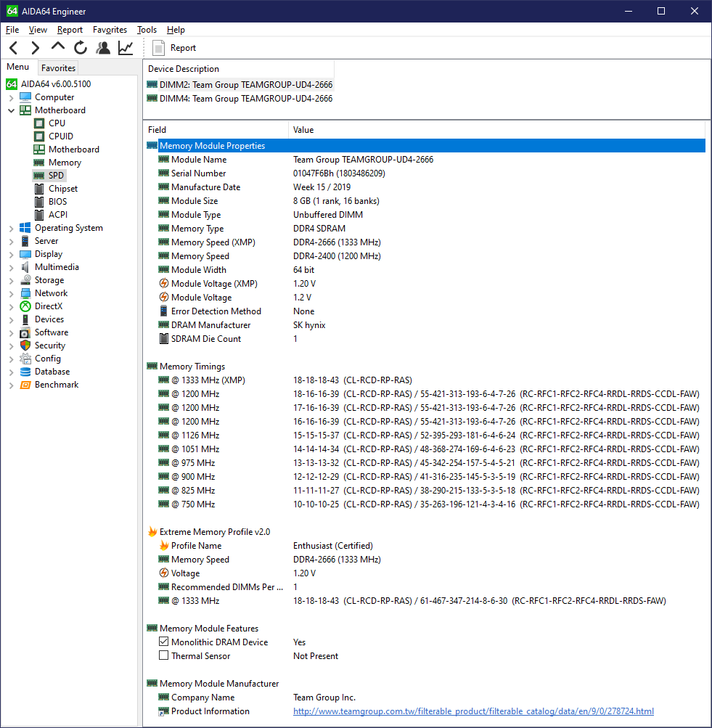Select the Profile Name row
The height and width of the screenshot is (728, 712).
pos(426,546)
